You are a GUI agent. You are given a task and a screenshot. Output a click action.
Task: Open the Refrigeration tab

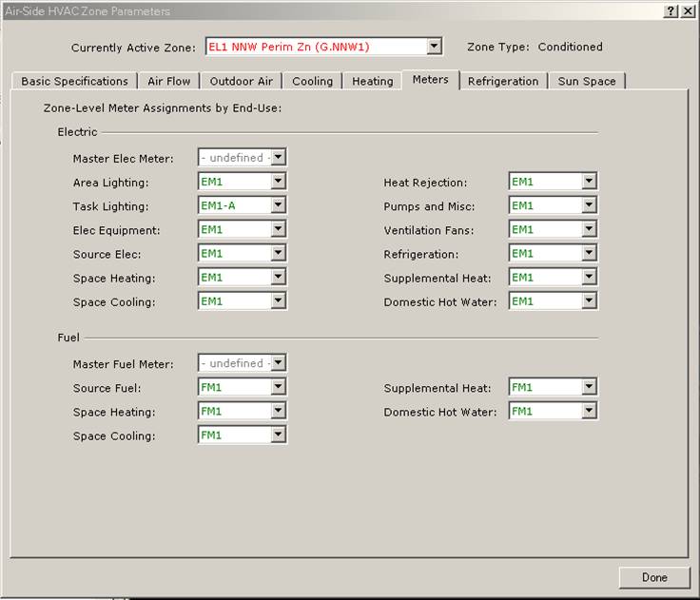(502, 82)
